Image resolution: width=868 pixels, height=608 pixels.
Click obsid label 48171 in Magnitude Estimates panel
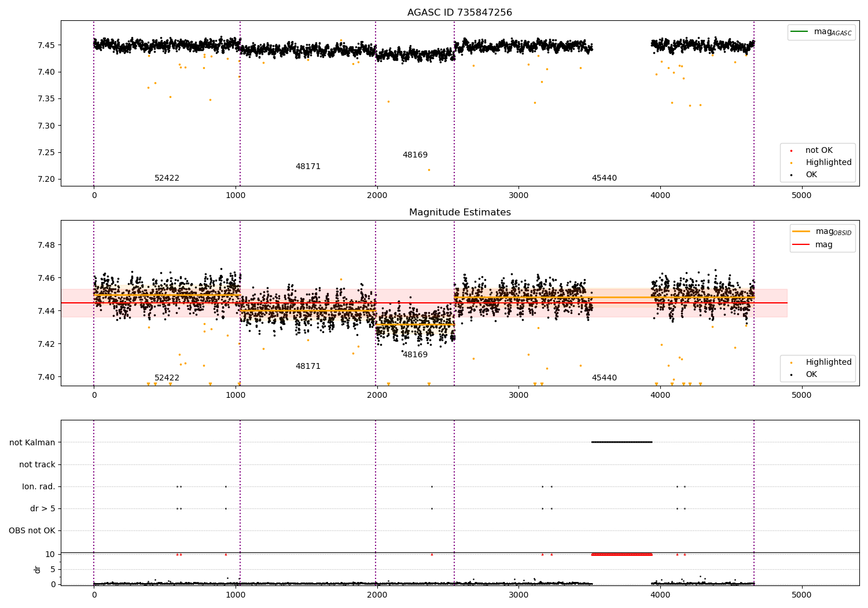click(x=308, y=367)
